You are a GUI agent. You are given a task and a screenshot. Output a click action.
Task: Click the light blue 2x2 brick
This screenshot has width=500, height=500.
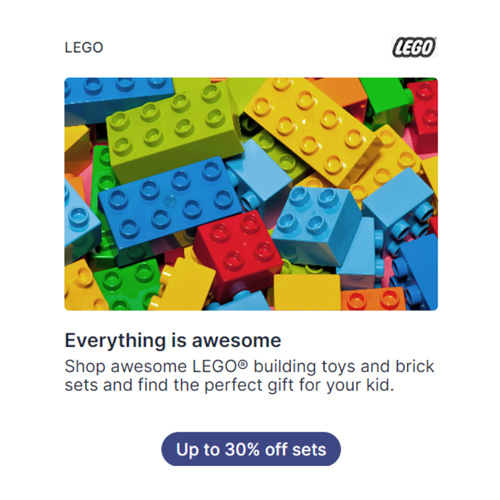click(315, 223)
